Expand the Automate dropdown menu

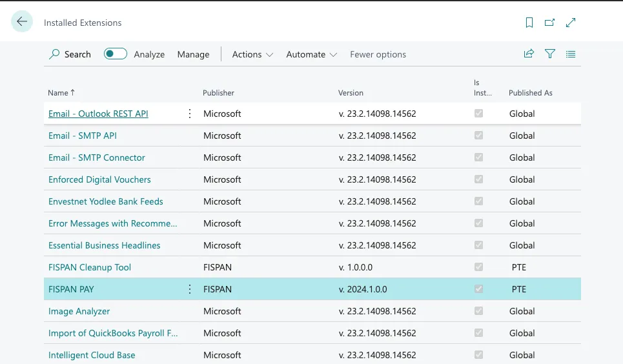click(x=311, y=54)
